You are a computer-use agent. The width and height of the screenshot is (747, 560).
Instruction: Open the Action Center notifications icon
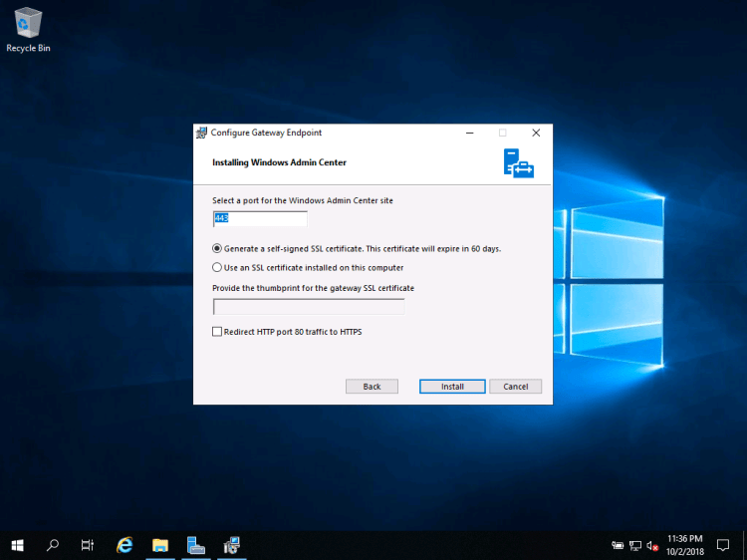click(x=723, y=545)
